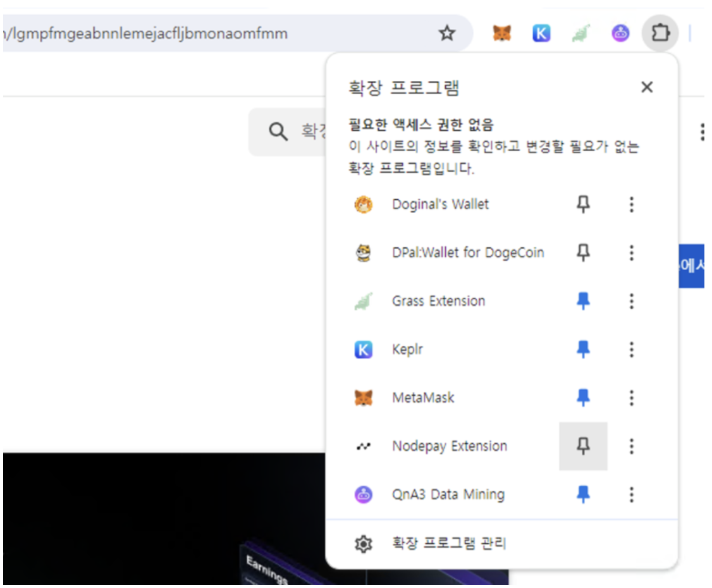Click gear icon for extension management
Viewport: 712px width, 588px height.
coord(363,544)
